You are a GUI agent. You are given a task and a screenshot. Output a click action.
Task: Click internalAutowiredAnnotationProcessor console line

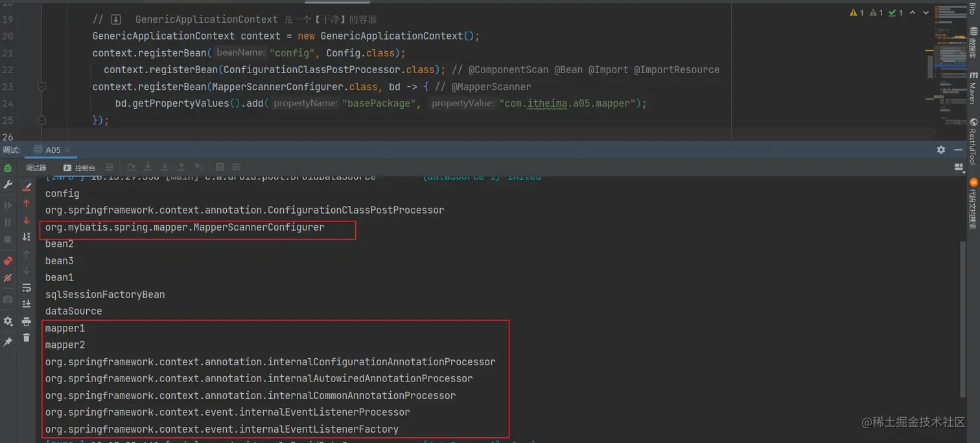[259, 379]
